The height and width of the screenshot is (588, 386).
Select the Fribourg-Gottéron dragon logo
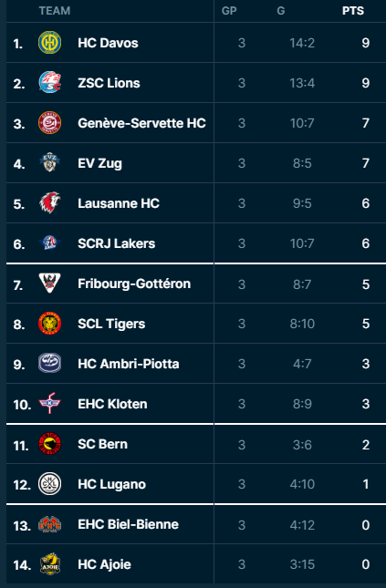[49, 284]
